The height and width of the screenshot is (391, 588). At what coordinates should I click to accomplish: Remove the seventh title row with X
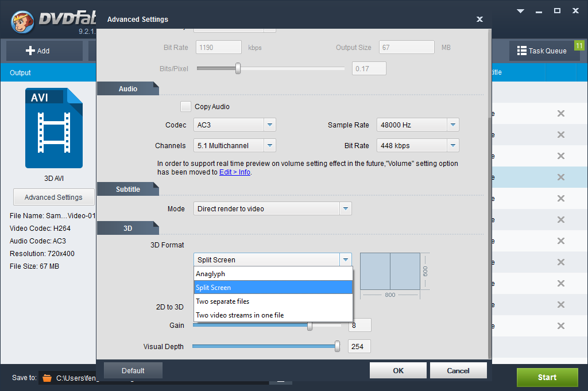tap(560, 241)
